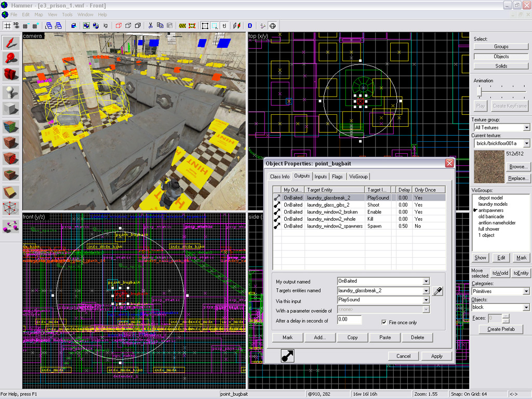Select the Block creation tool

point(10,109)
